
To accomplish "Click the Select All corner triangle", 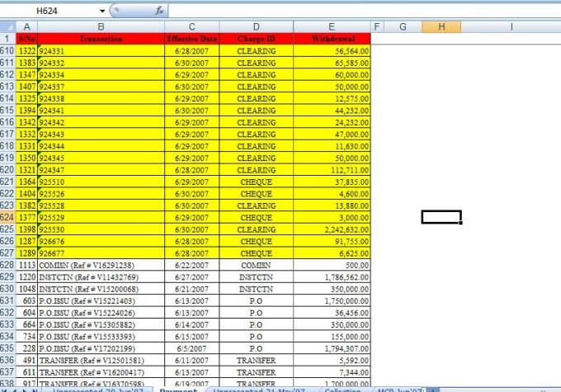I will pyautogui.click(x=8, y=27).
